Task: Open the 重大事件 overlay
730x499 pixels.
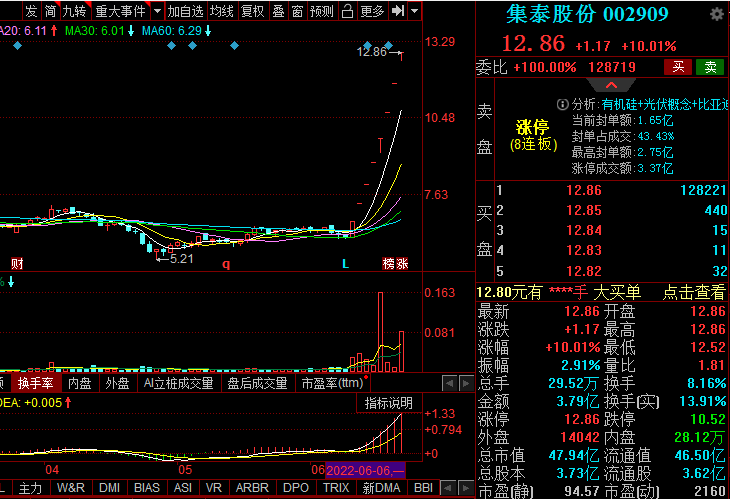Action: point(121,11)
